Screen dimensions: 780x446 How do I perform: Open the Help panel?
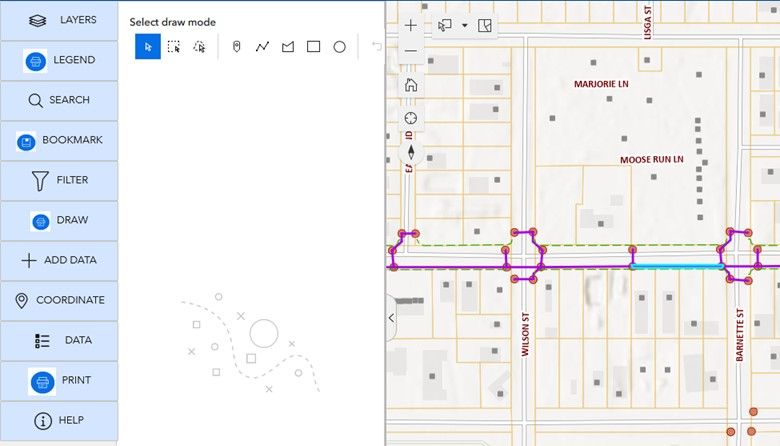[59, 421]
